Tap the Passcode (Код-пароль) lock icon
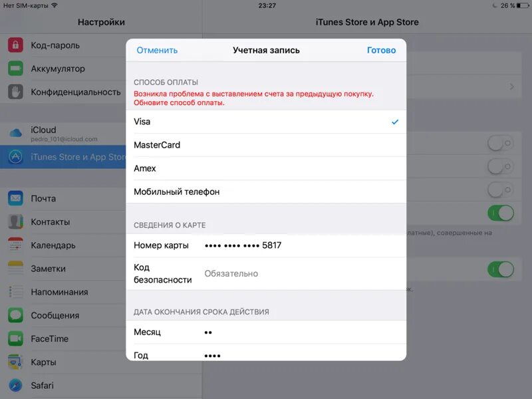 (x=15, y=45)
